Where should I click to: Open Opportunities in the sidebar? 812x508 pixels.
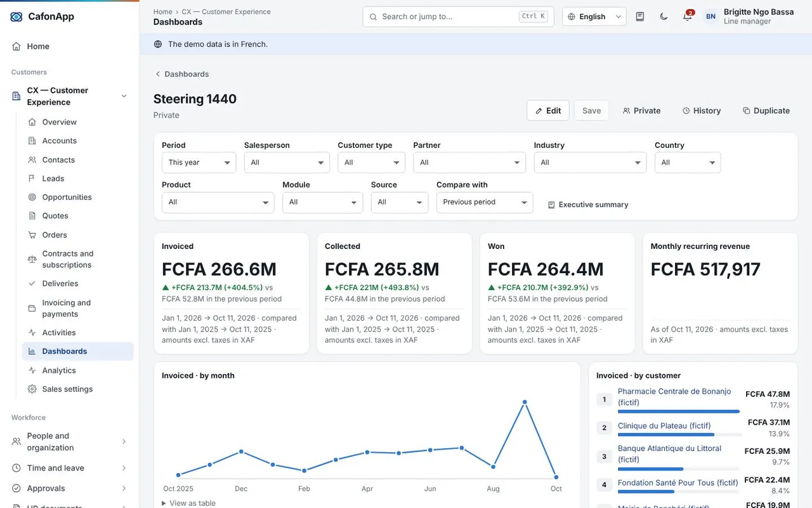pyautogui.click(x=77, y=197)
